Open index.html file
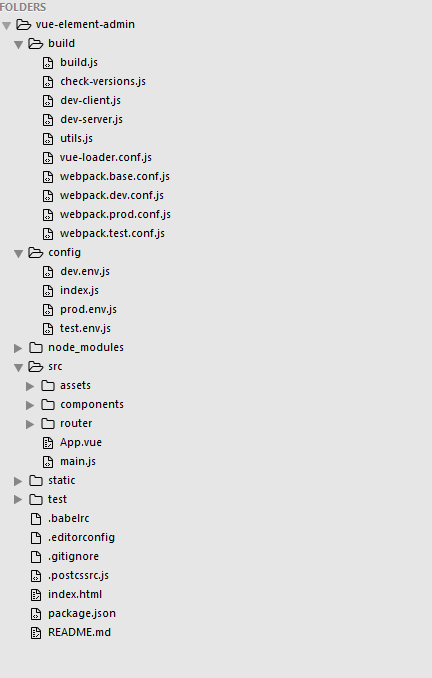This screenshot has width=432, height=678. pos(75,595)
